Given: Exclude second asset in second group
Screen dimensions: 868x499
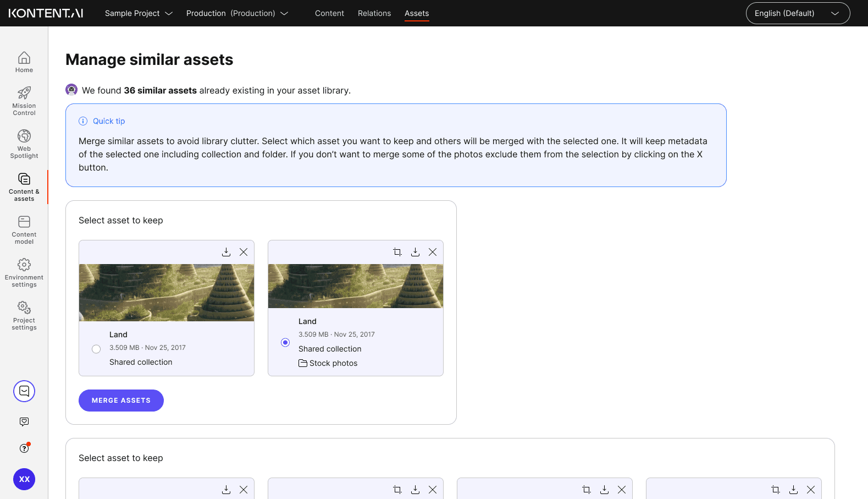Looking at the screenshot, I should pyautogui.click(x=433, y=490).
